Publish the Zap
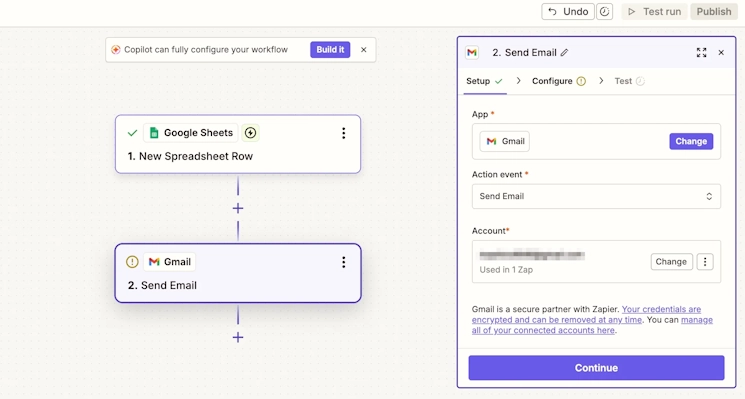This screenshot has height=399, width=745. (714, 11)
